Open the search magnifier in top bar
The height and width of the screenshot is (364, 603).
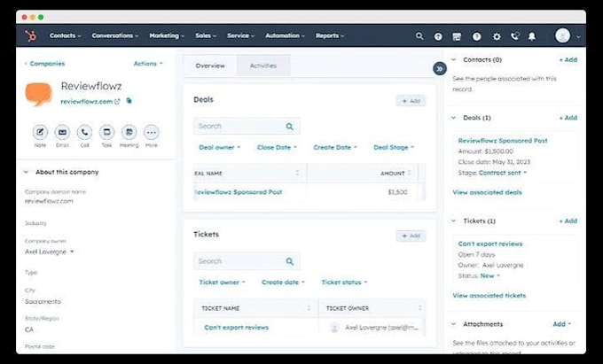419,36
